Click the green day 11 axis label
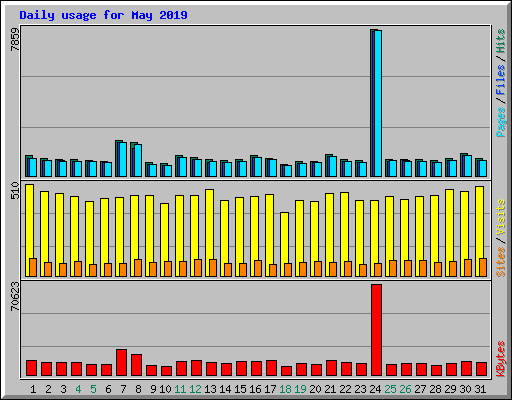This screenshot has height=400, width=512. (x=180, y=389)
